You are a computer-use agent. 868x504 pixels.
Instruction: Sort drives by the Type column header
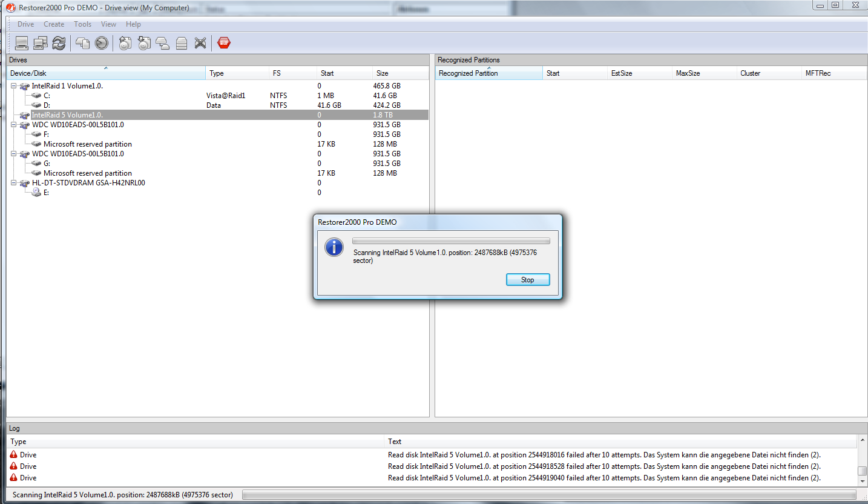237,73
